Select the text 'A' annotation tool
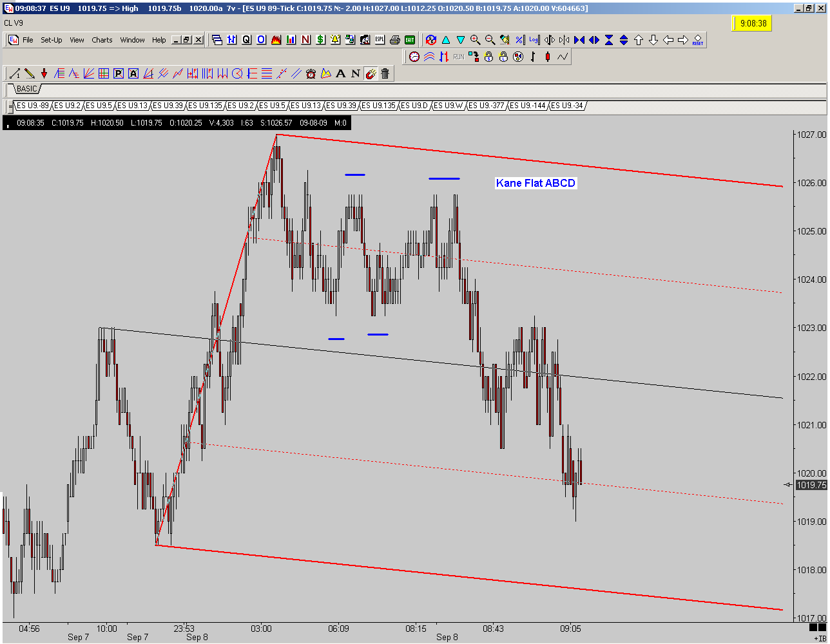Viewport: 830px width, 644px height. click(341, 73)
